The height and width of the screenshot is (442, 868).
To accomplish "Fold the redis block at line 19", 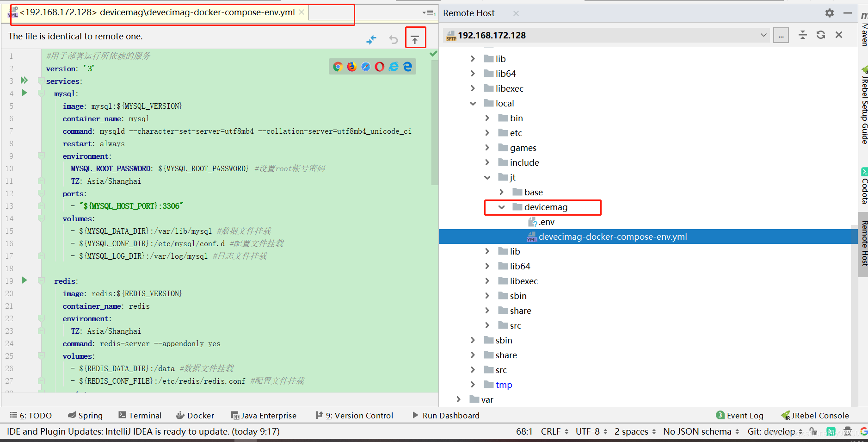I will tap(41, 281).
